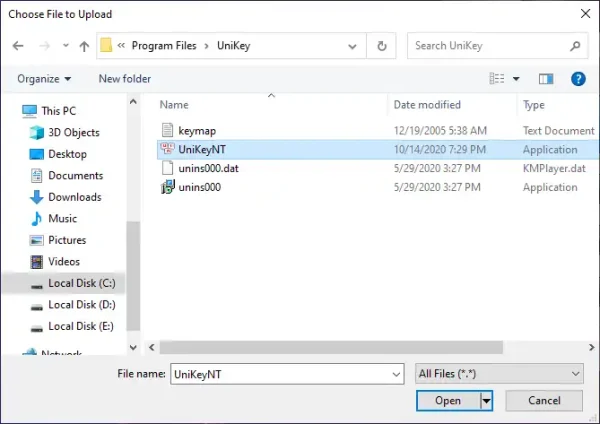This screenshot has width=600, height=424.
Task: Click the Videos filmstrip icon
Action: [36, 262]
